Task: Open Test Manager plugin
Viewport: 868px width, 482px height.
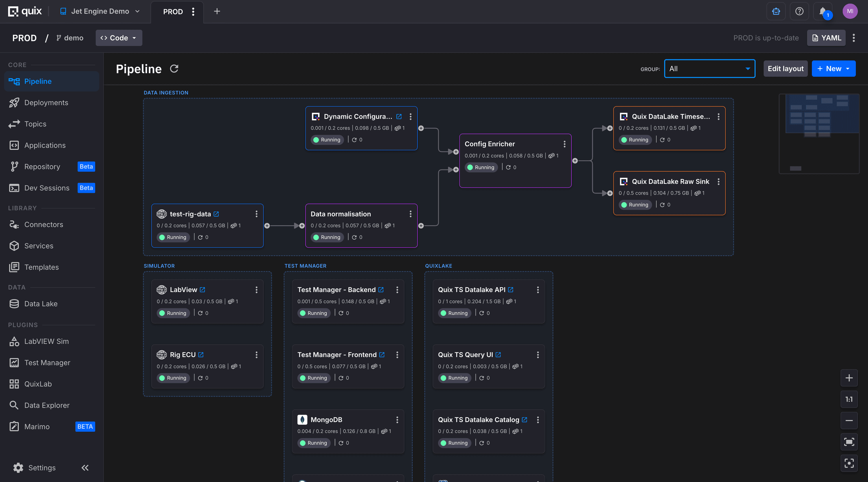Action: 52,363
